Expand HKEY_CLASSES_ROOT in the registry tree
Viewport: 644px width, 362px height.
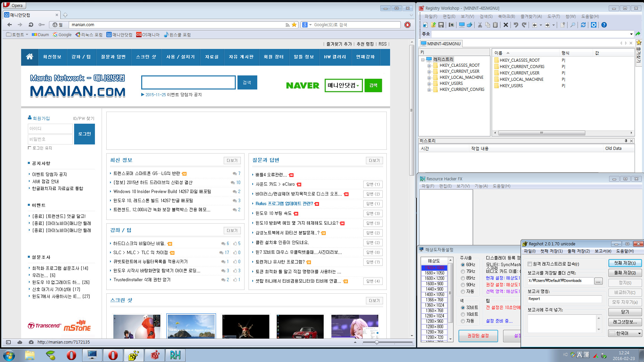429,66
